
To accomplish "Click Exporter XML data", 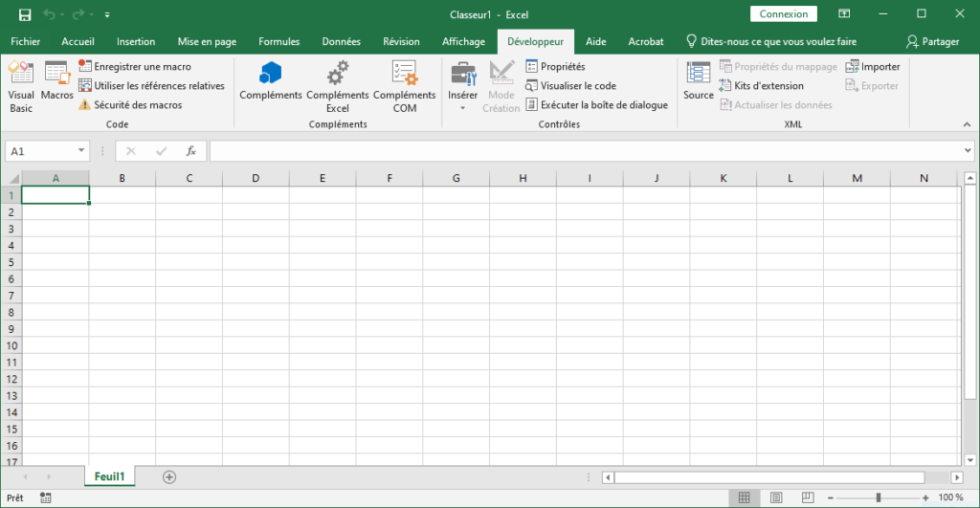I will click(872, 85).
